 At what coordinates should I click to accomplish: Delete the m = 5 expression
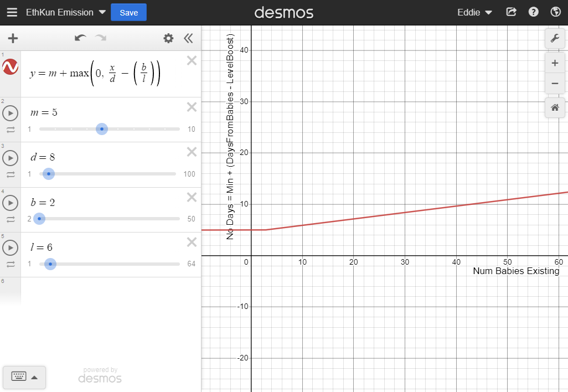pyautogui.click(x=192, y=107)
